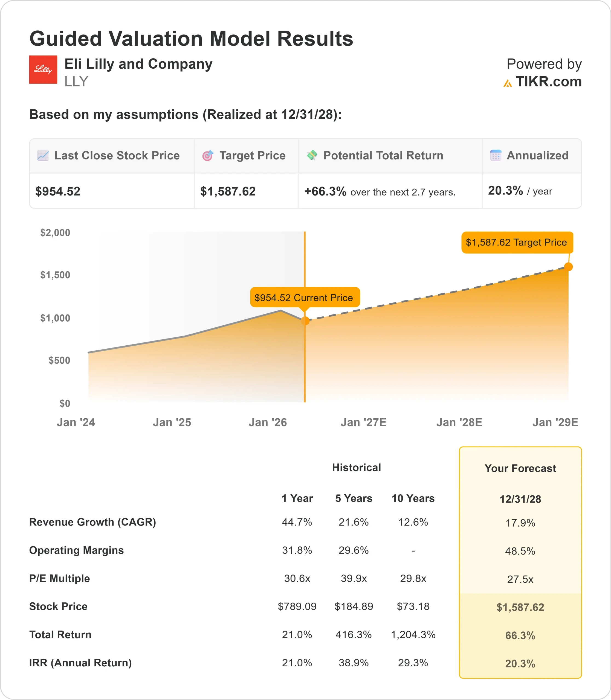Click the chart icon beside Last Close Stock Price
The width and height of the screenshot is (611, 700).
point(43,155)
